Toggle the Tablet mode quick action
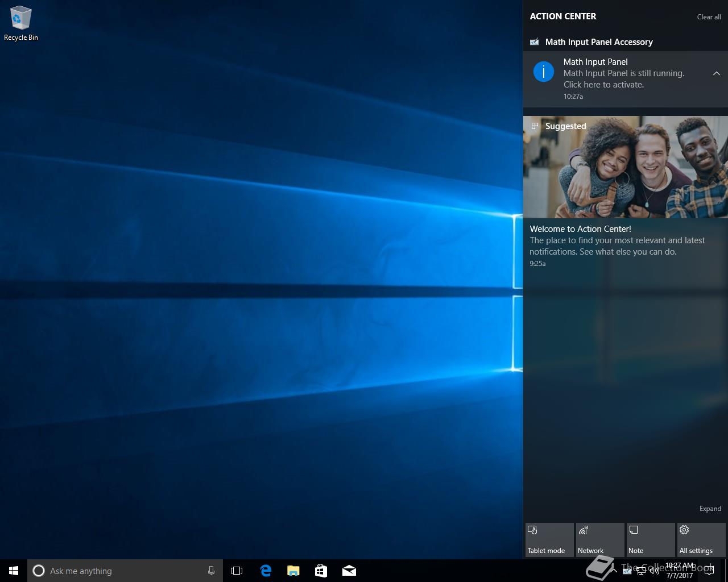Viewport: 728px width, 582px height. click(x=549, y=540)
